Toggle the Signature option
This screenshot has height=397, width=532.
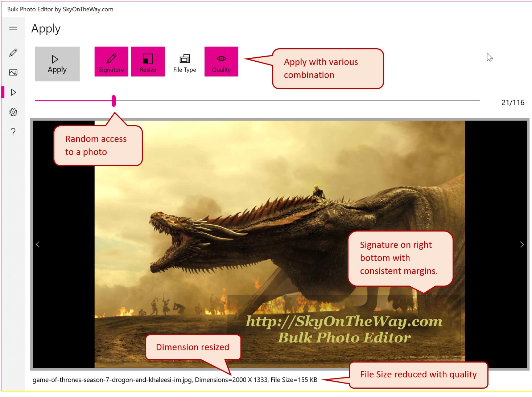click(x=111, y=61)
